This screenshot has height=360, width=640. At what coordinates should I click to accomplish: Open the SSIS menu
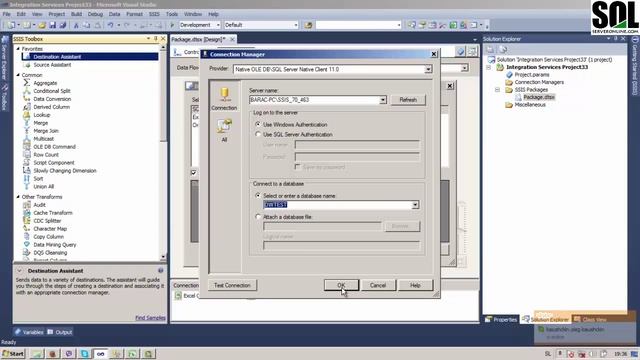(x=154, y=14)
